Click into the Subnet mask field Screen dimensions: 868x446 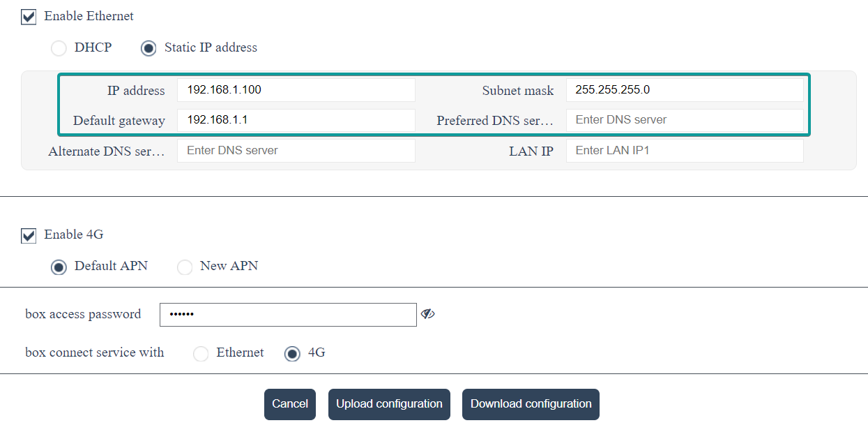(x=684, y=90)
